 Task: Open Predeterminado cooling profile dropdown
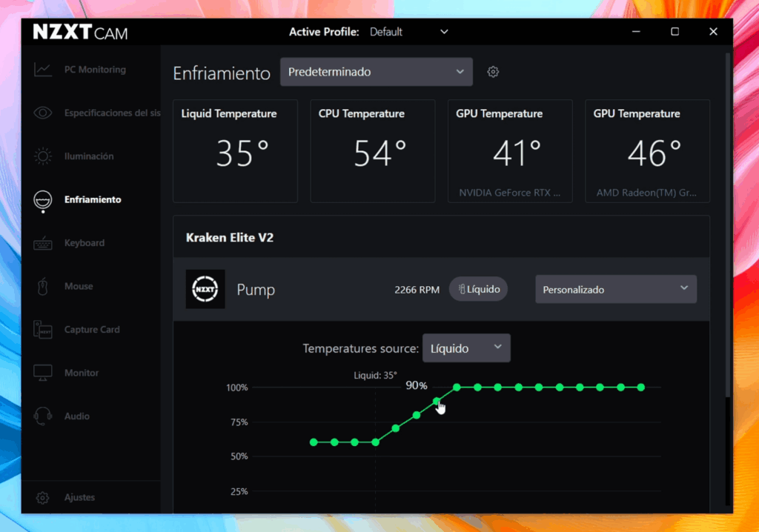pyautogui.click(x=376, y=72)
